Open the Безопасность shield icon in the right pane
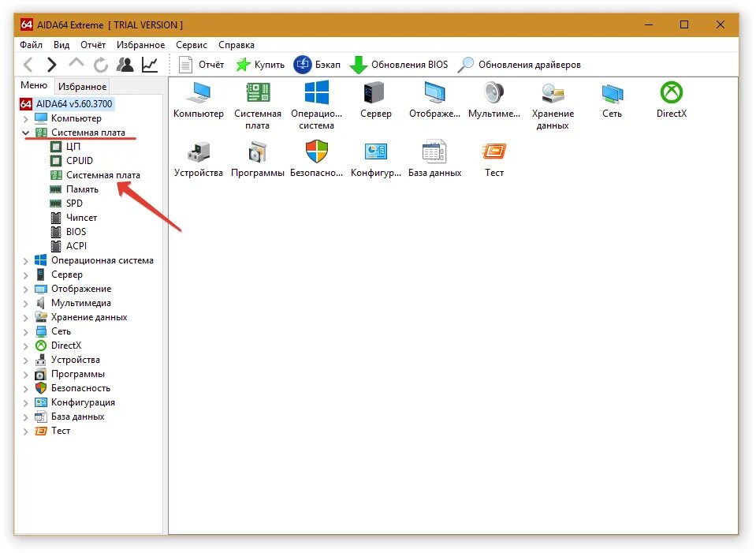 [316, 159]
